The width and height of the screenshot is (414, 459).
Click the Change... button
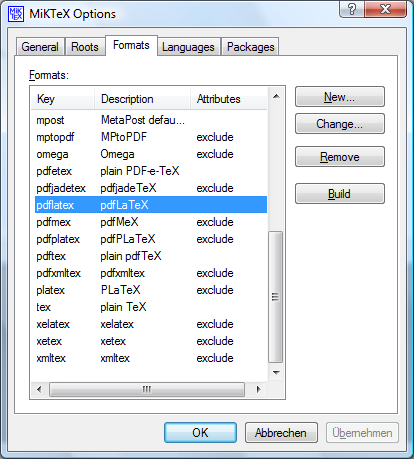[x=340, y=124]
